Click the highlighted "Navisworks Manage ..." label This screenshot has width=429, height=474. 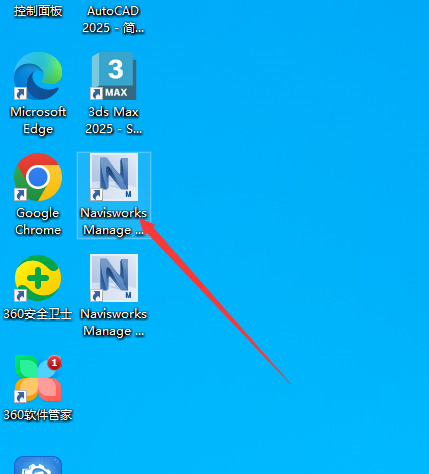click(x=114, y=221)
